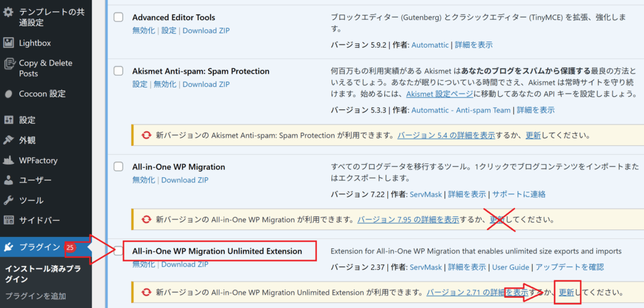
Task: Open the User Guide link
Action: pyautogui.click(x=511, y=267)
